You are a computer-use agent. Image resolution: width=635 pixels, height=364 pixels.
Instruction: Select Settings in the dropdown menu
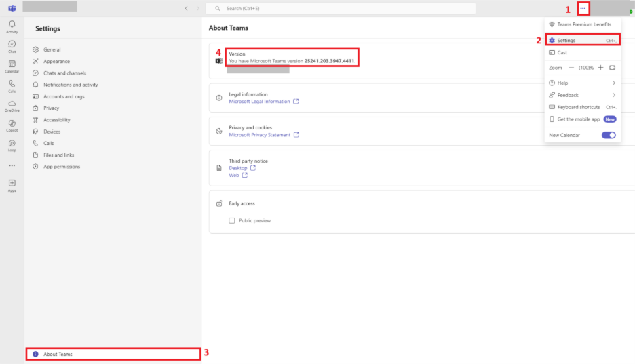[x=582, y=41]
